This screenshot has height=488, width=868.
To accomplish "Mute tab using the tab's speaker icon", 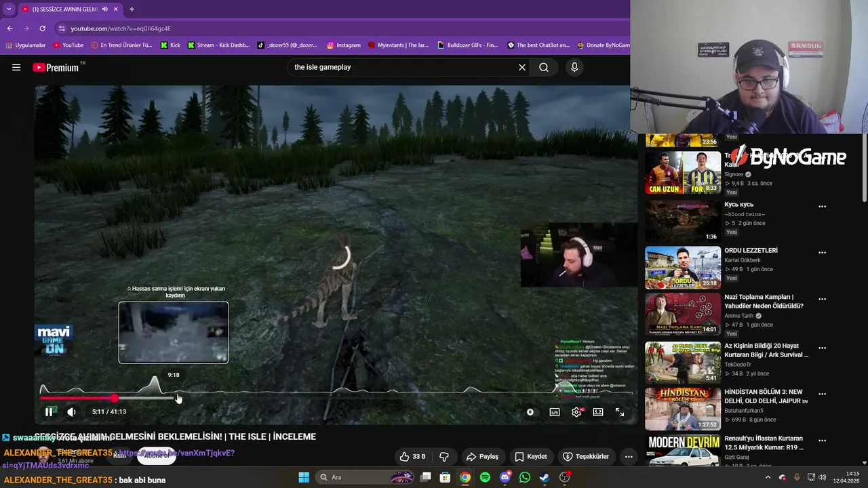I will [105, 9].
